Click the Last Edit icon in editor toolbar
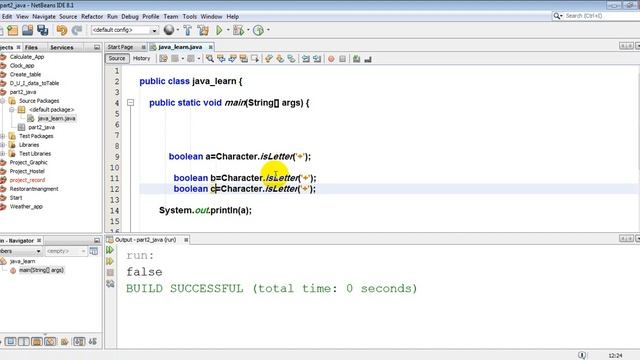Image resolution: width=640 pixels, height=360 pixels. coord(163,59)
